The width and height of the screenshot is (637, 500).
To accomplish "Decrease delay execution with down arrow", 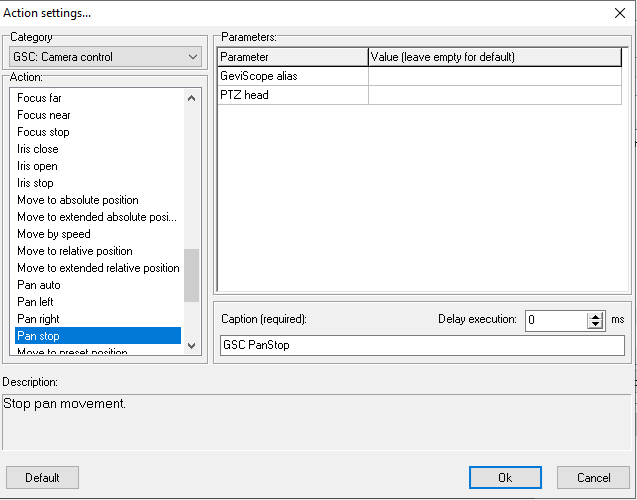I will click(x=596, y=325).
